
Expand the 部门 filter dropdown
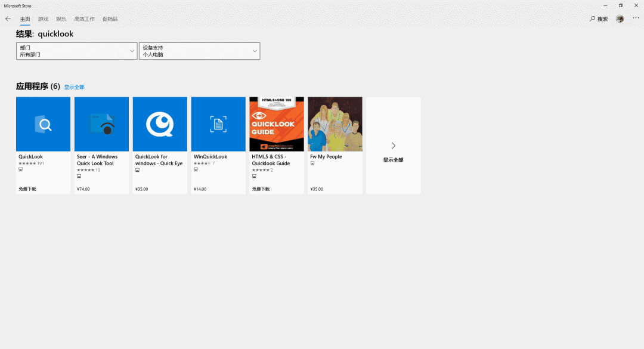point(77,51)
